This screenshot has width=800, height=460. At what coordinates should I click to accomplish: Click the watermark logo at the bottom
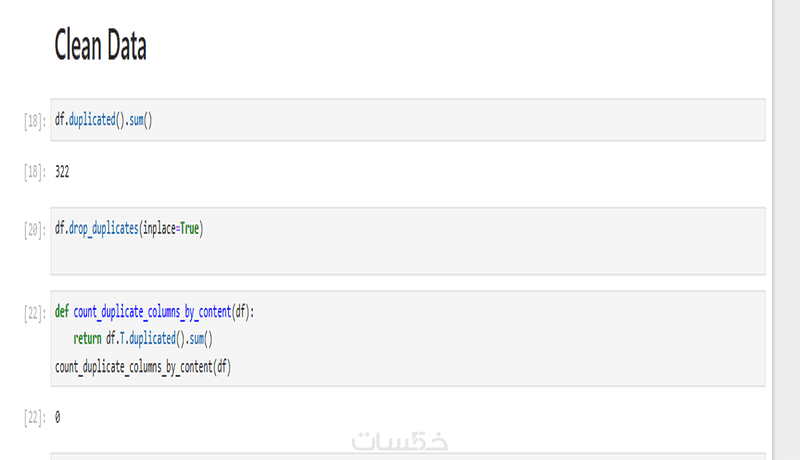tap(400, 441)
